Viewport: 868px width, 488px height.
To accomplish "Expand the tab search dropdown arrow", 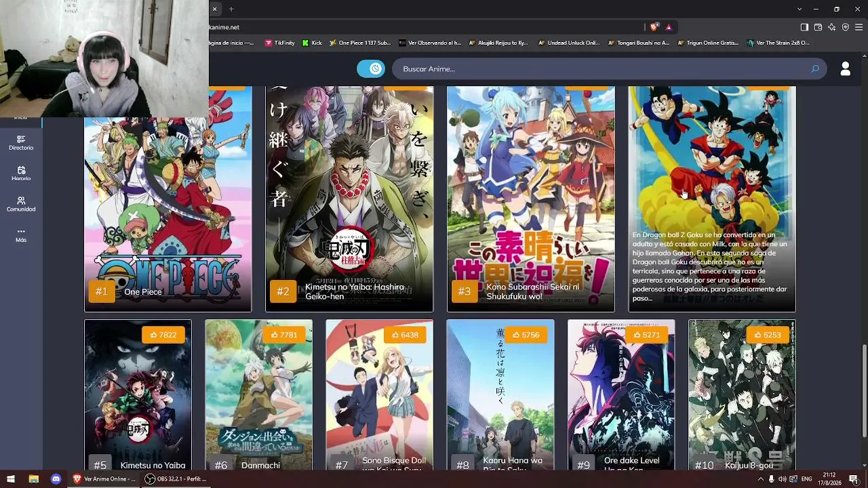I will click(800, 9).
